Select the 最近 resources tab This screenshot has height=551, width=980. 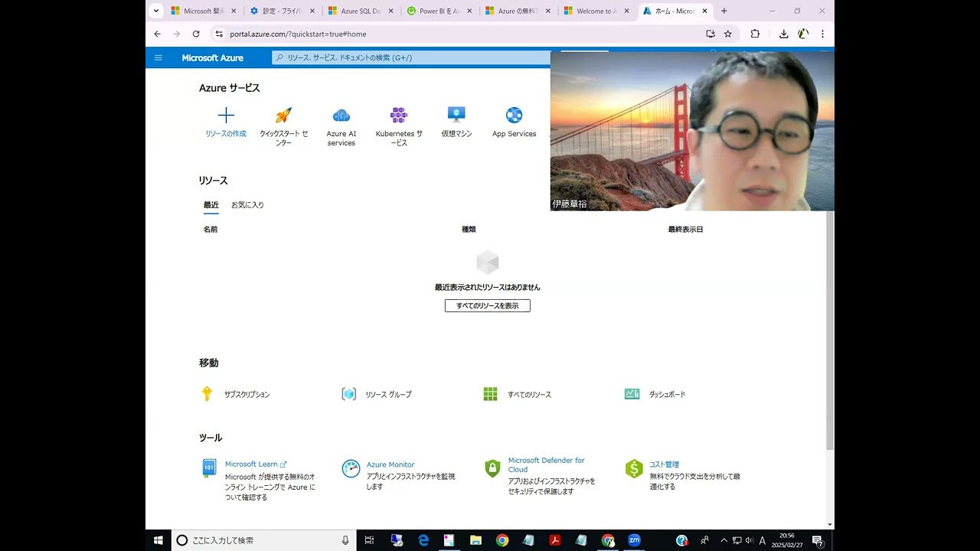click(x=211, y=205)
